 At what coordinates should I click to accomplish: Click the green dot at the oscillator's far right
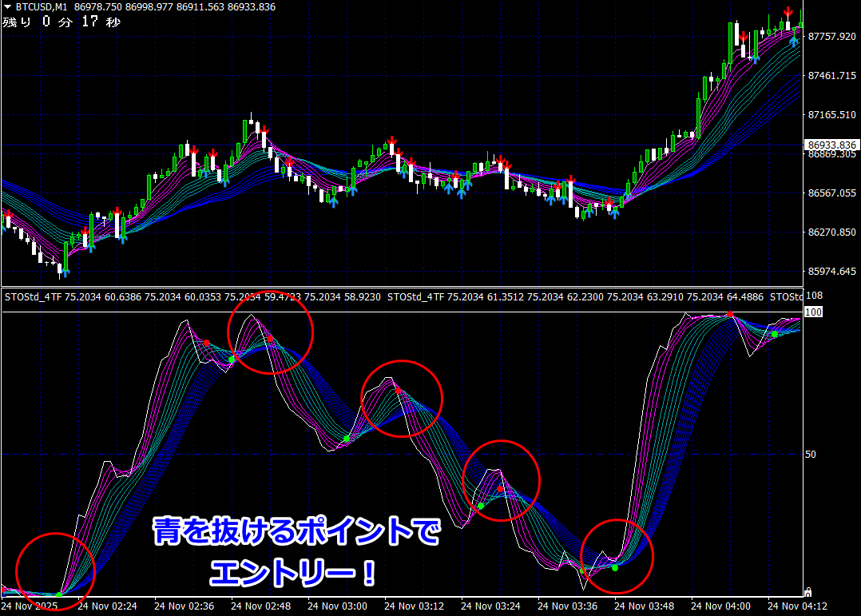click(x=774, y=334)
